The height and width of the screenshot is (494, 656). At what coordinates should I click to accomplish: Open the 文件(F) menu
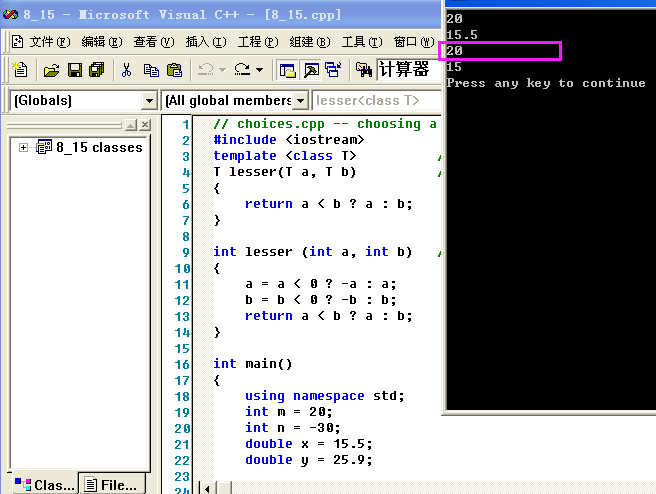tap(49, 42)
